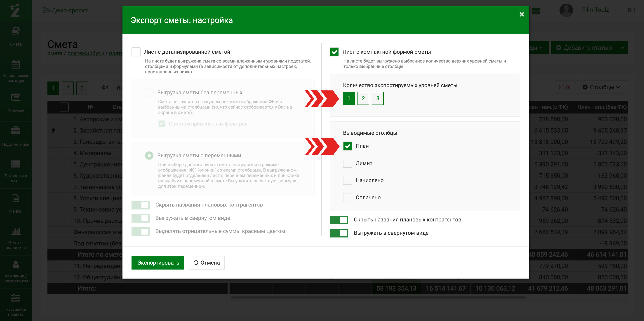This screenshot has height=321, width=644.
Task: Click the 1. Авторские row
Action: pos(97,119)
